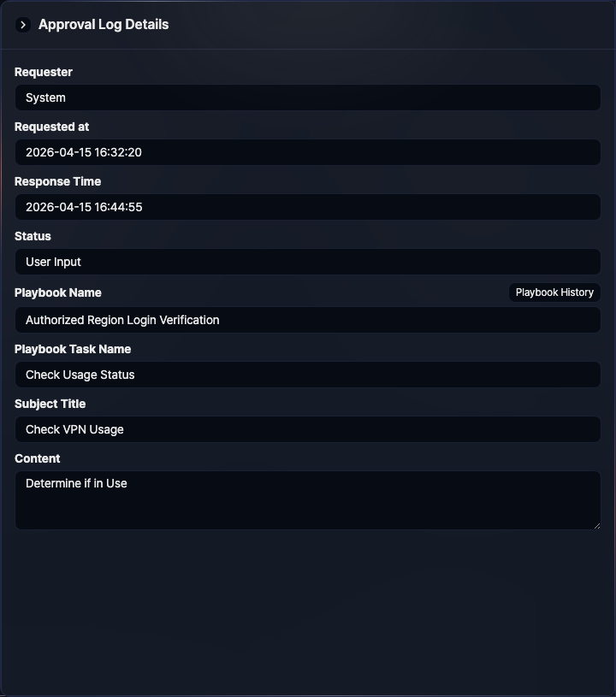This screenshot has width=616, height=697.
Task: Click the Playbook Task Name field
Action: pyautogui.click(x=308, y=375)
